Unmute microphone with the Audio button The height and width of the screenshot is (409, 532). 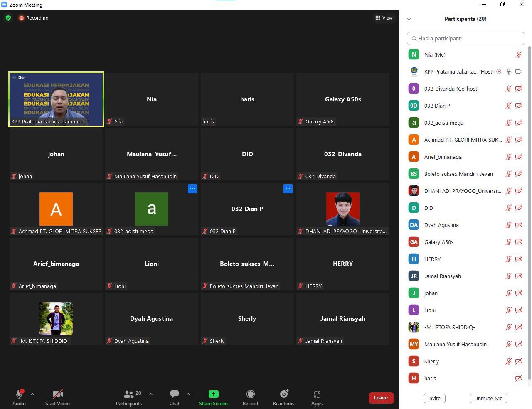tap(19, 394)
